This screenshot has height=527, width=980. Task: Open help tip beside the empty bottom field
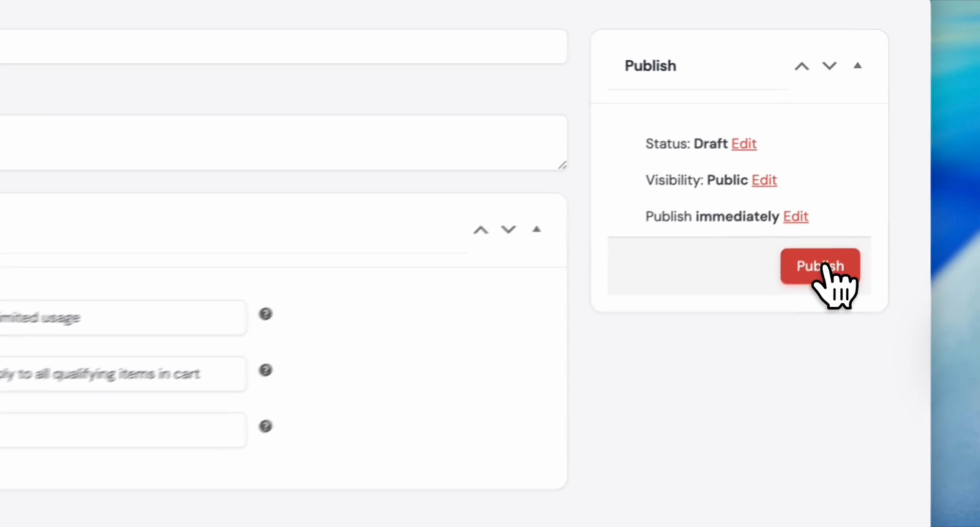(265, 426)
